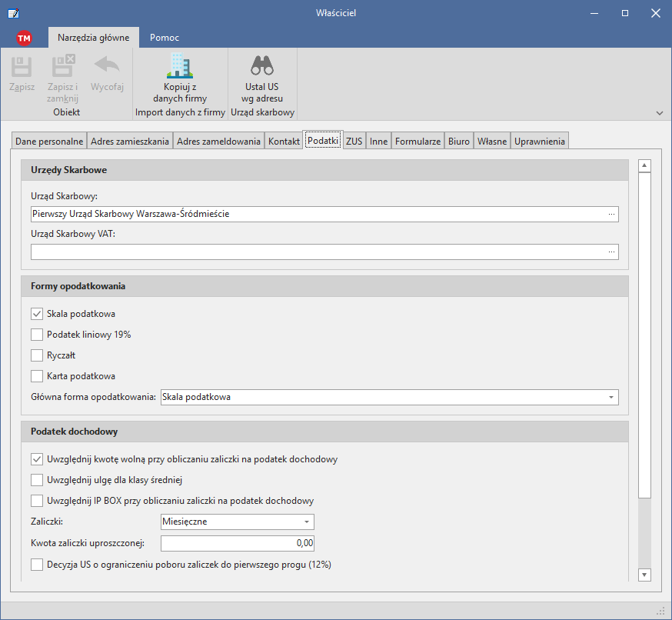Open the Formularze tab

point(418,141)
